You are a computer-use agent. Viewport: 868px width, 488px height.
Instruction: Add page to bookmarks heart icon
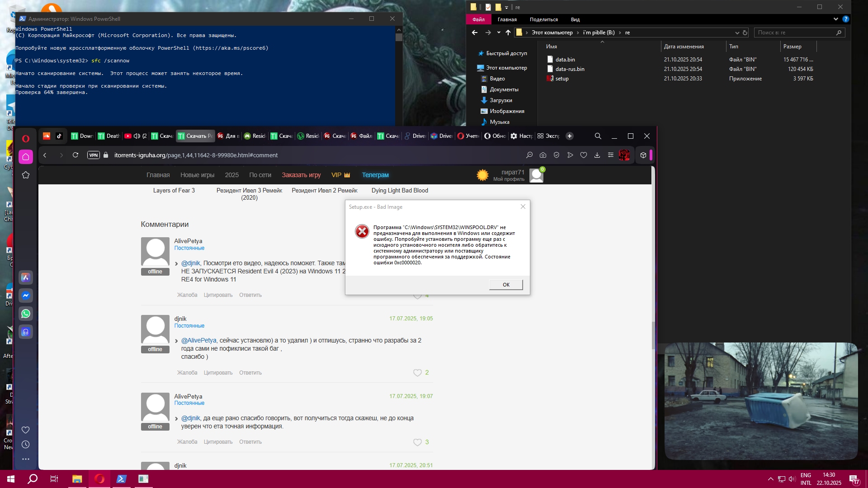pyautogui.click(x=584, y=155)
